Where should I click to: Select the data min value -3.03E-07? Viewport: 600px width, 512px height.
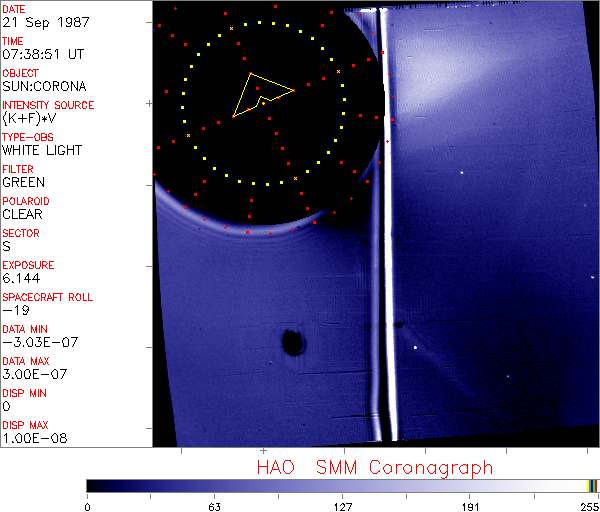(x=40, y=342)
